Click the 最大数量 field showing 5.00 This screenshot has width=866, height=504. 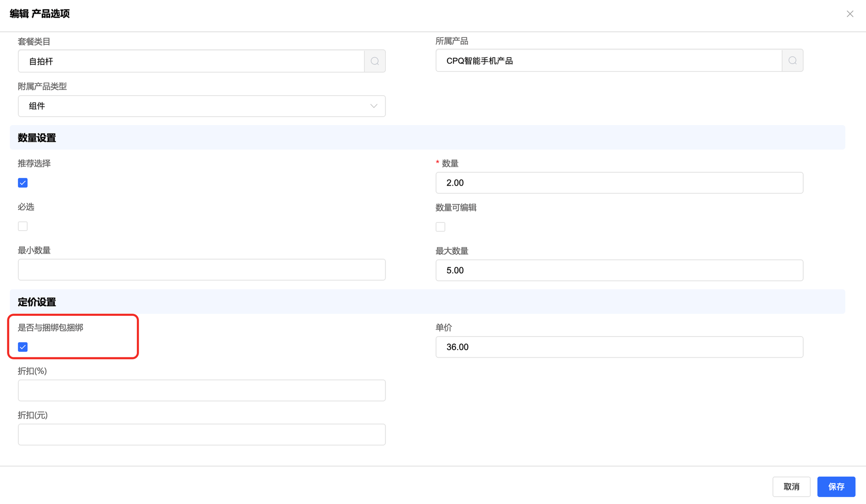(x=619, y=270)
